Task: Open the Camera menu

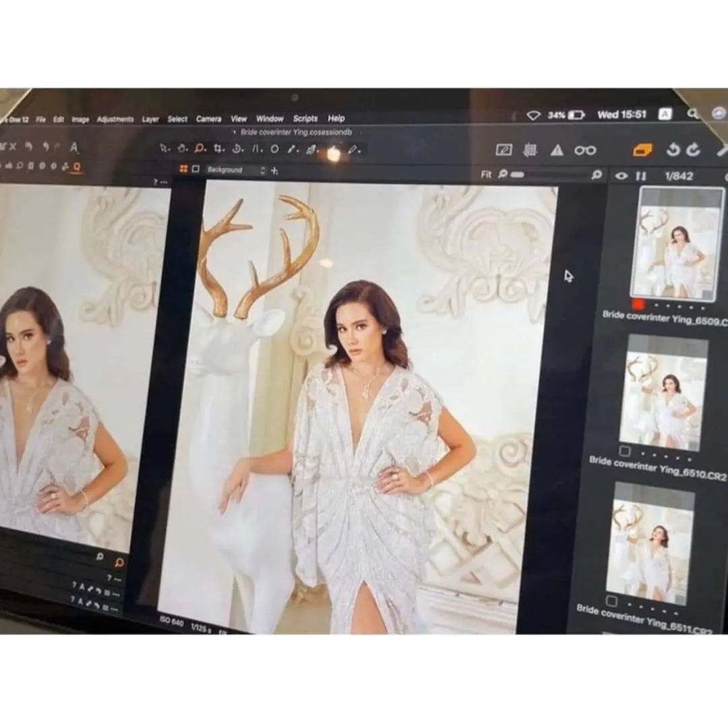Action: [x=209, y=119]
